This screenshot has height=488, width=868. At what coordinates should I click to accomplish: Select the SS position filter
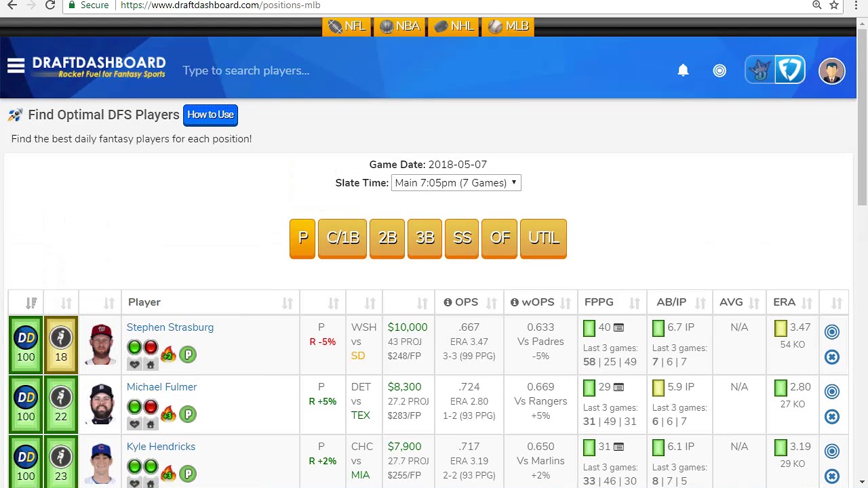click(x=462, y=238)
